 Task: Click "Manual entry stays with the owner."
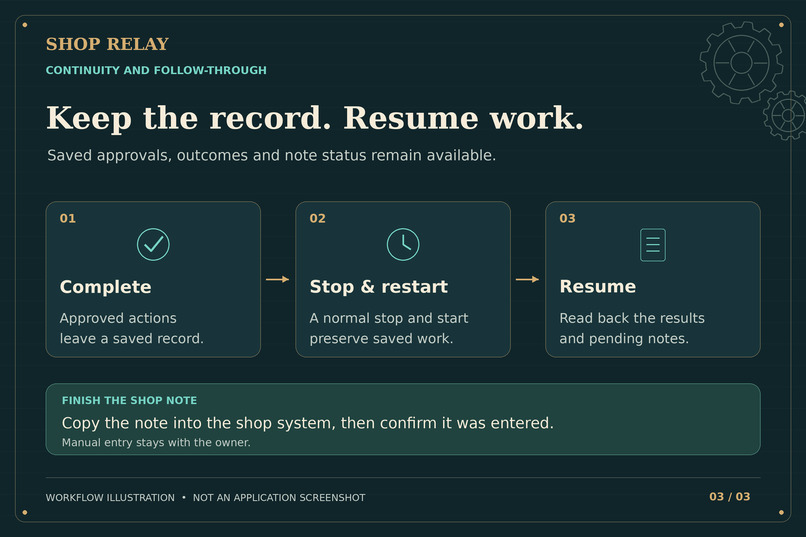pos(156,442)
